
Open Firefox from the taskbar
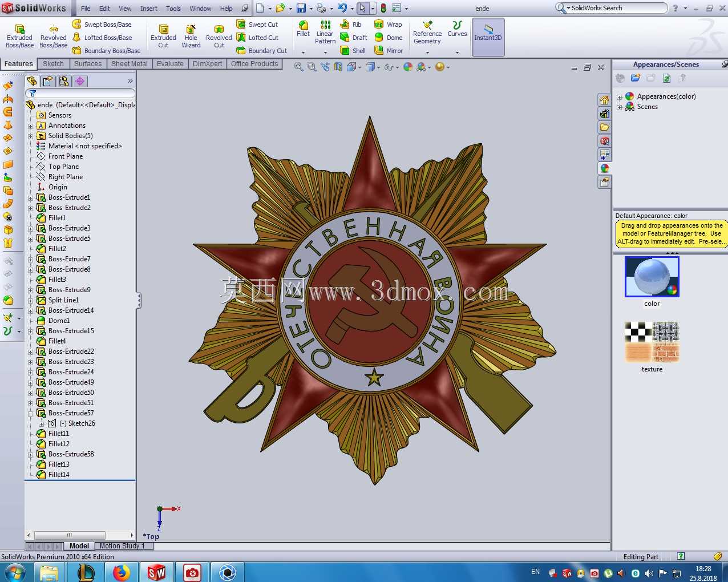121,572
